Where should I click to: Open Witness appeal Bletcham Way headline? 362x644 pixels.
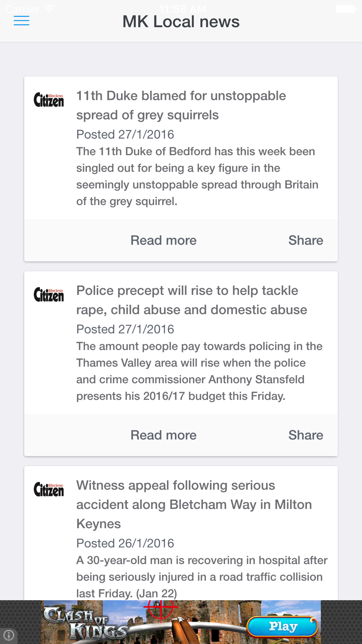[x=194, y=505]
